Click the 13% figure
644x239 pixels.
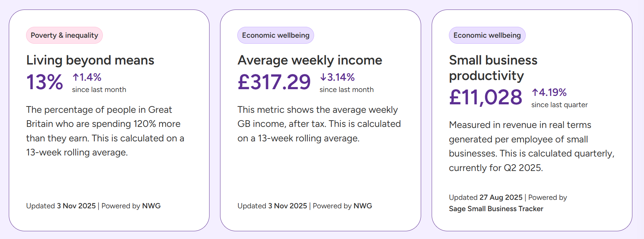45,82
